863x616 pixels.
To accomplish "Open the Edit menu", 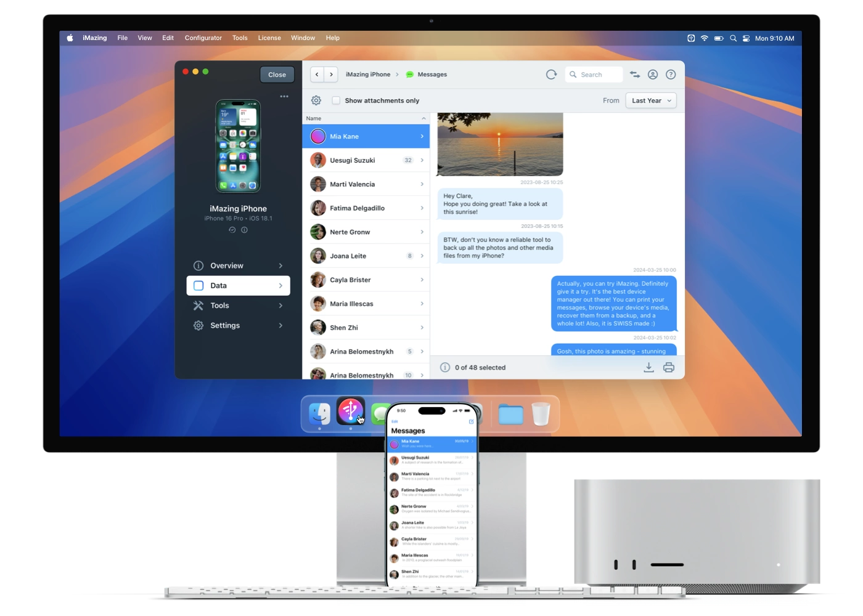I will [168, 38].
